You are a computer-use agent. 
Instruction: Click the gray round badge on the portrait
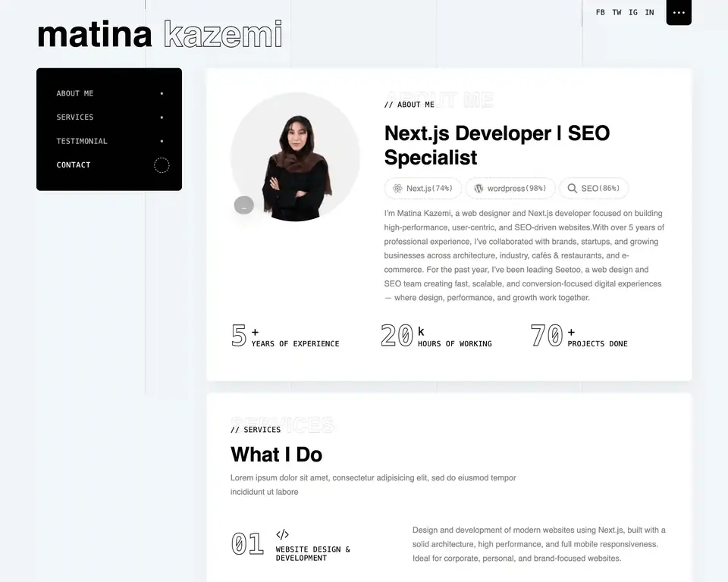click(243, 205)
